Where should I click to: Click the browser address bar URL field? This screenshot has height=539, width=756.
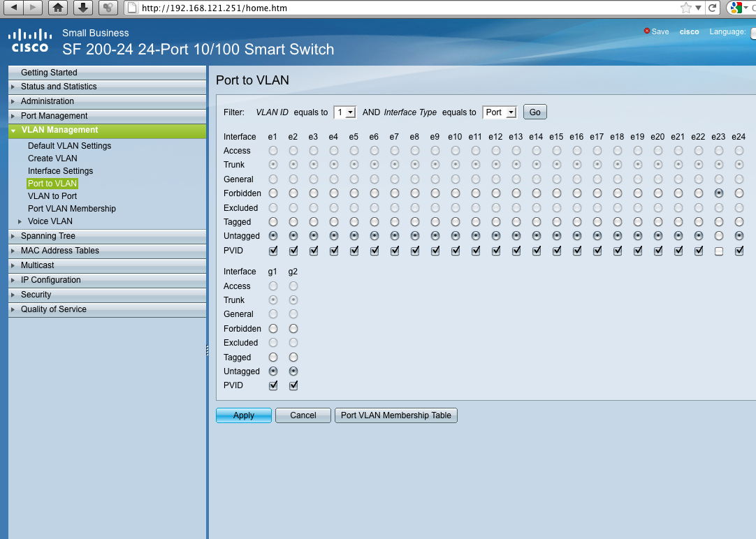tap(405, 8)
